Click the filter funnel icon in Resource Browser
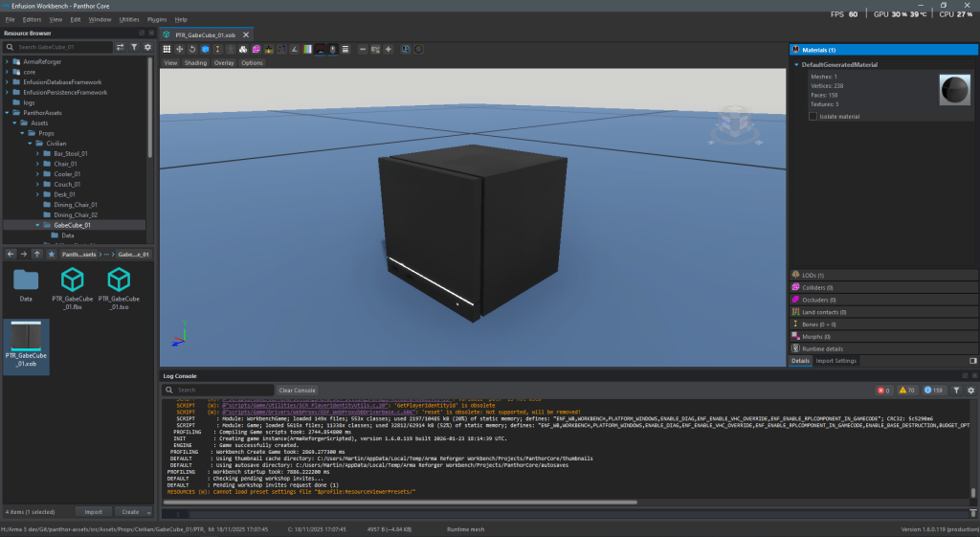The width and height of the screenshot is (980, 537). tap(134, 46)
